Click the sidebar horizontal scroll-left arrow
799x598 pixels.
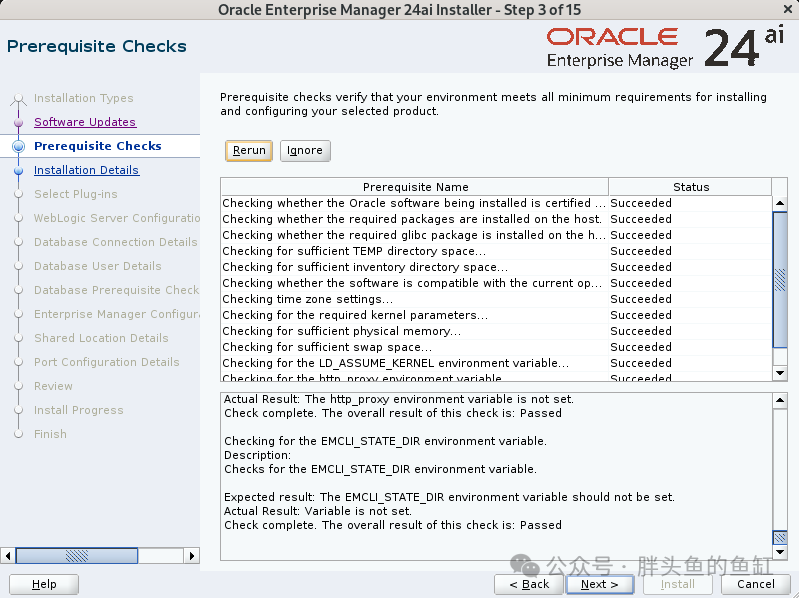pos(8,555)
